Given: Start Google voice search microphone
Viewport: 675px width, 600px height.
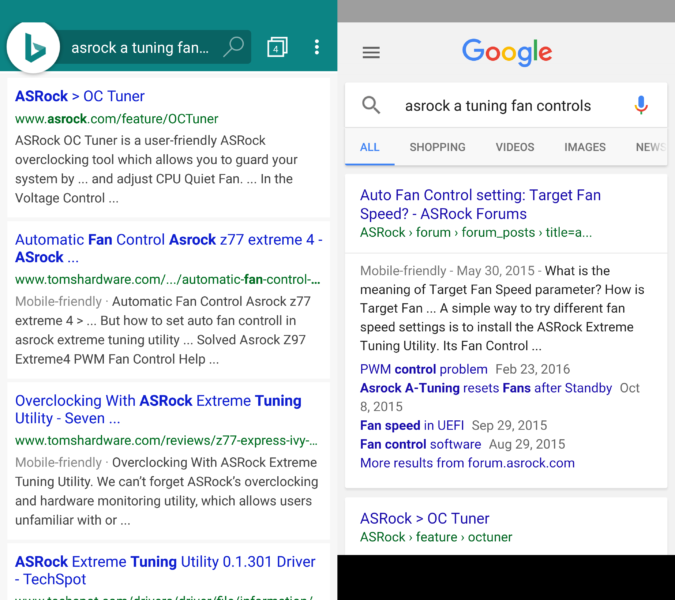Looking at the screenshot, I should coord(641,105).
